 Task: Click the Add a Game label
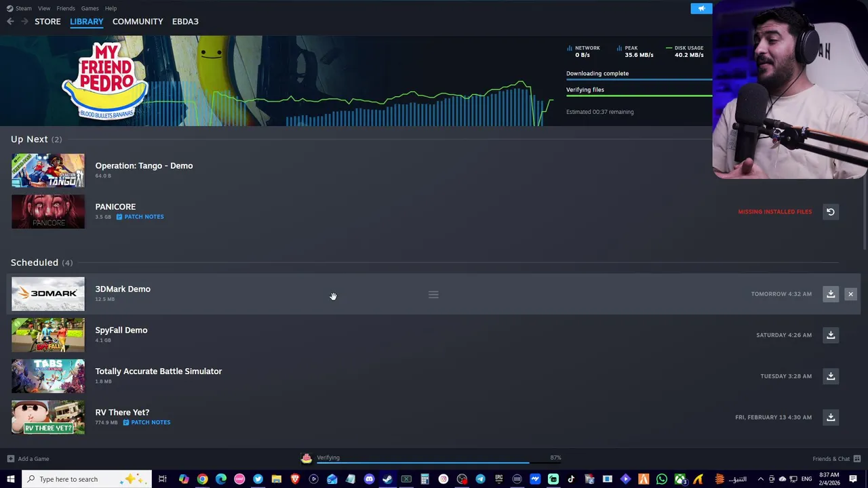coord(33,459)
